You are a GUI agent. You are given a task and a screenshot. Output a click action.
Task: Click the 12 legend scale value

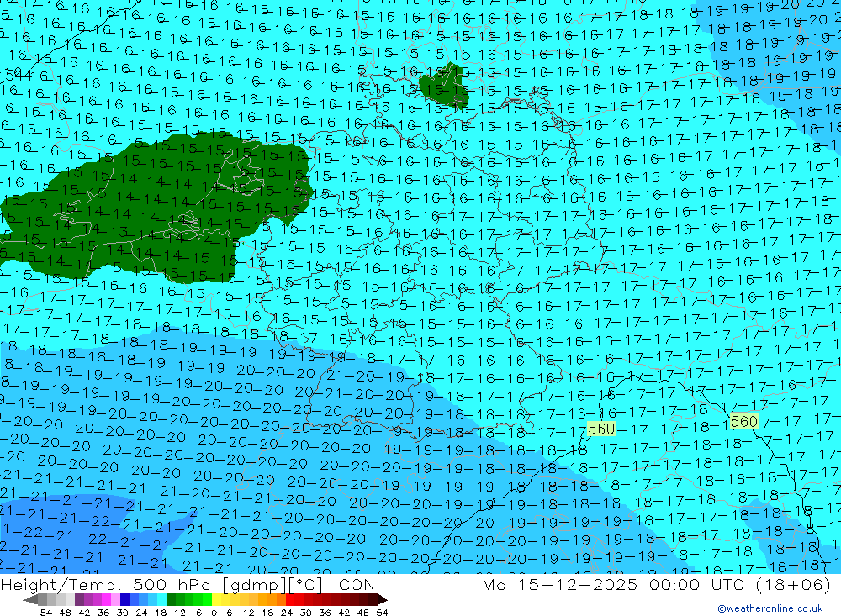[249, 613]
